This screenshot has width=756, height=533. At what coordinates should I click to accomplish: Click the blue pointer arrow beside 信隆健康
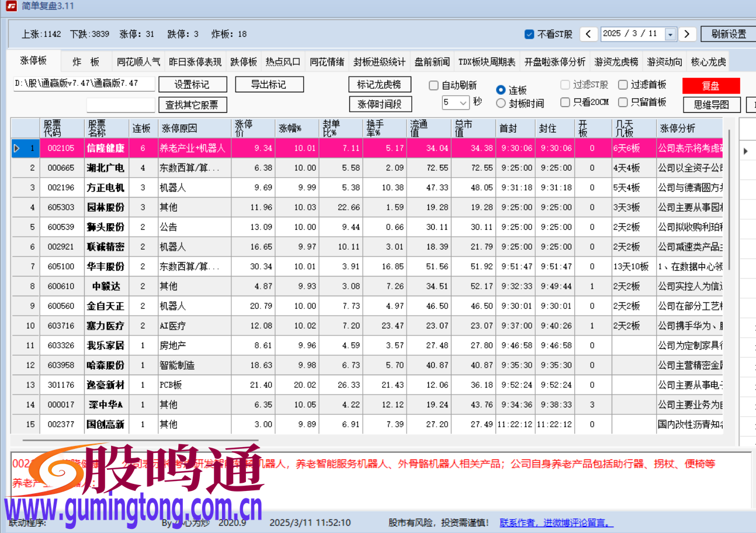17,148
